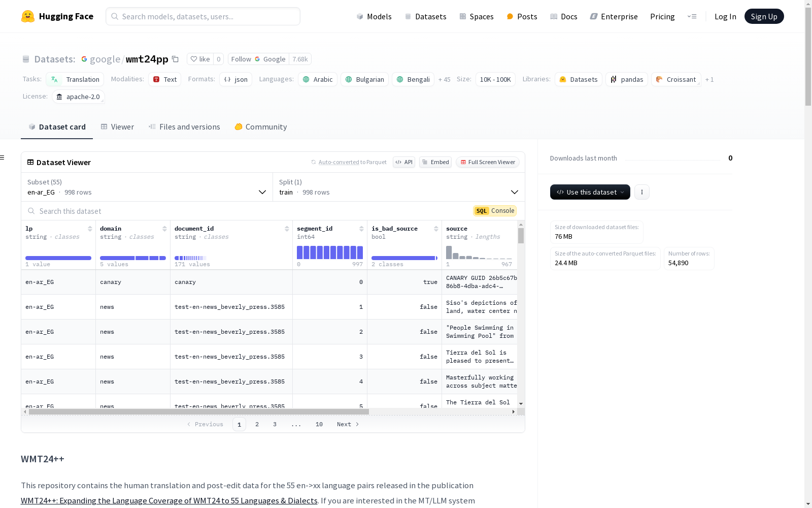
Task: Click the table horizontal scrollbar thumb
Action: pyautogui.click(x=199, y=411)
